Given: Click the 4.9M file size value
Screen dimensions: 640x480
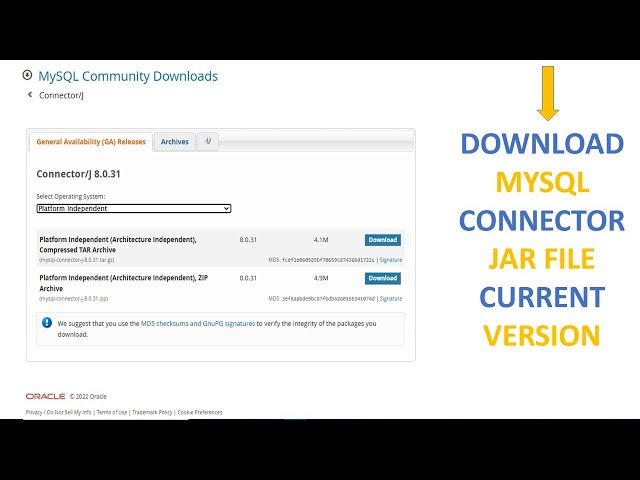Looking at the screenshot, I should (321, 278).
